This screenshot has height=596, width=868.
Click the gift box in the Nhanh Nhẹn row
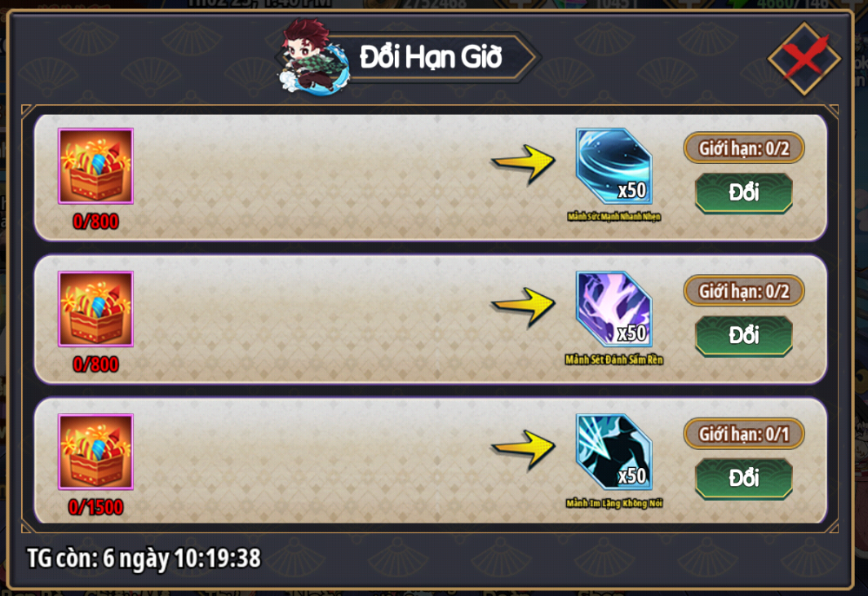95,166
